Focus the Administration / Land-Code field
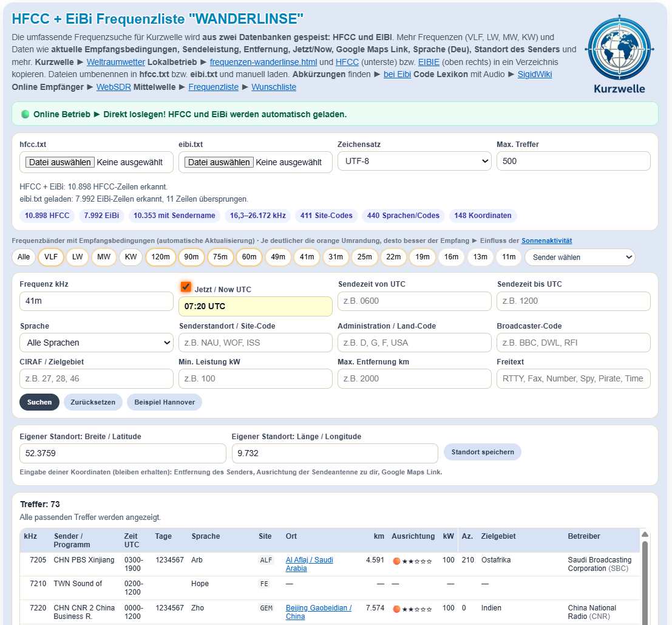Screen dimensions: 672x625 [415, 343]
